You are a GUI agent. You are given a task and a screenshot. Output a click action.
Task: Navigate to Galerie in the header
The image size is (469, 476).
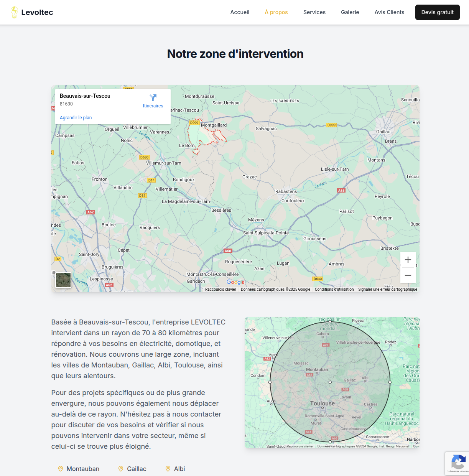[x=350, y=12]
